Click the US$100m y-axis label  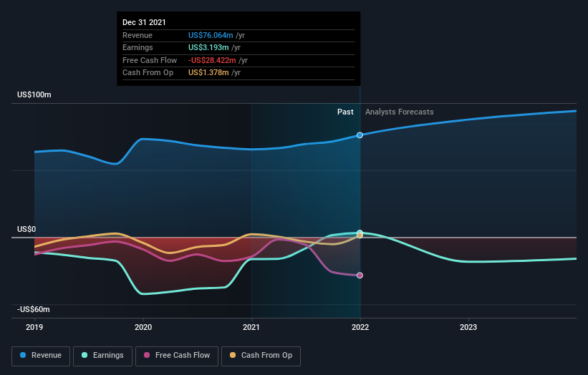click(x=34, y=94)
